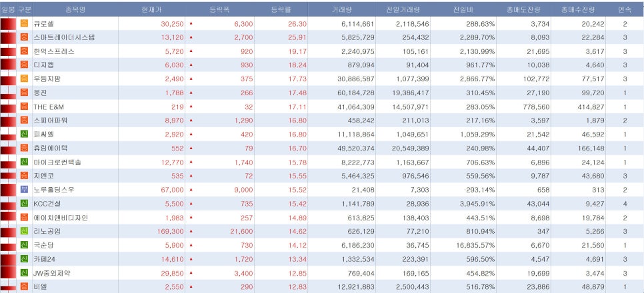
Task: Click the 증 badge in the 휴림에이텍 row
Action: pyautogui.click(x=24, y=148)
